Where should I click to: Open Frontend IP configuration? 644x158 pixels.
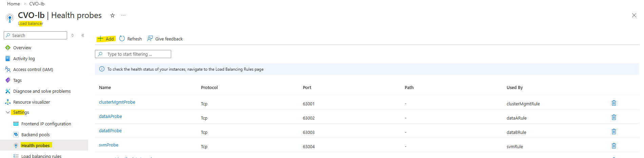coord(46,124)
